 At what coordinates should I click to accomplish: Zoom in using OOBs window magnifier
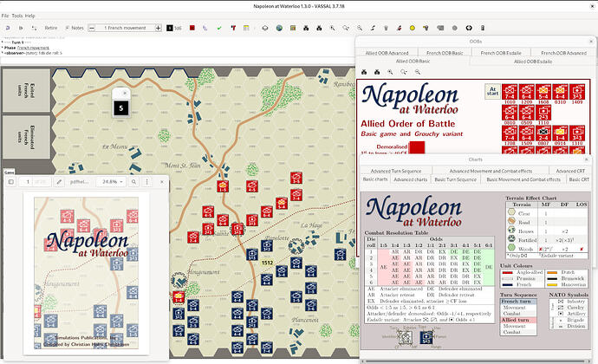390,72
